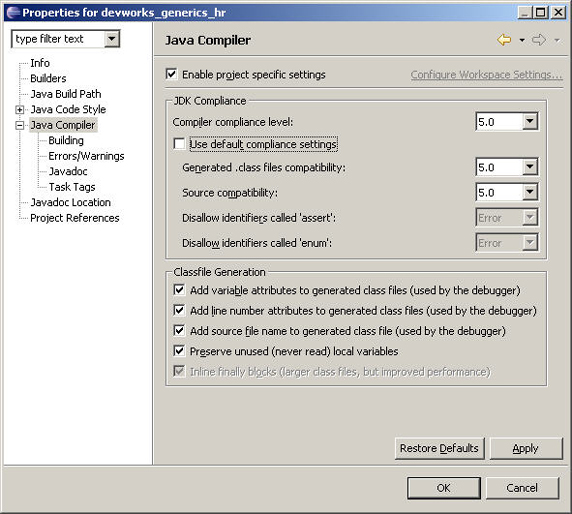572x514 pixels.
Task: Click the type filter text field
Action: (x=59, y=39)
